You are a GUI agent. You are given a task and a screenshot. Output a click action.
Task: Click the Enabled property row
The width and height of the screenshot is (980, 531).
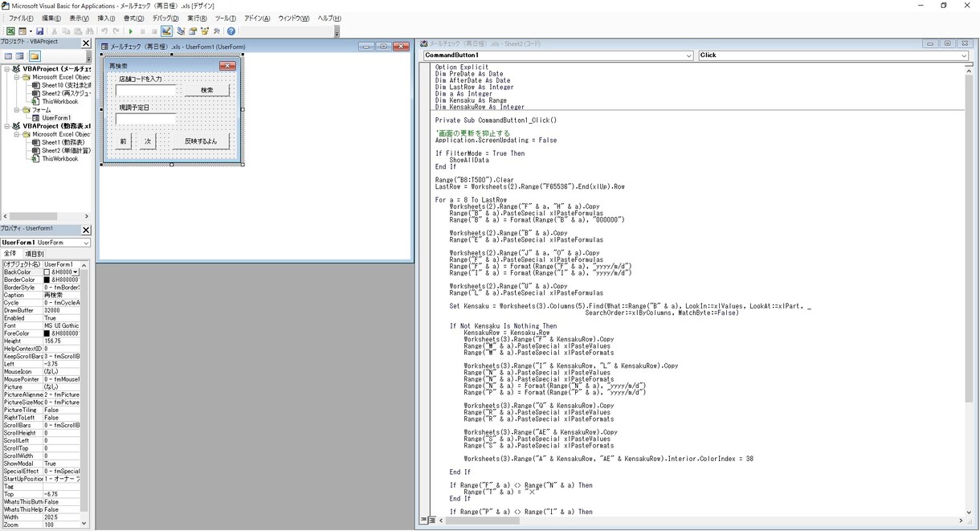pyautogui.click(x=41, y=318)
